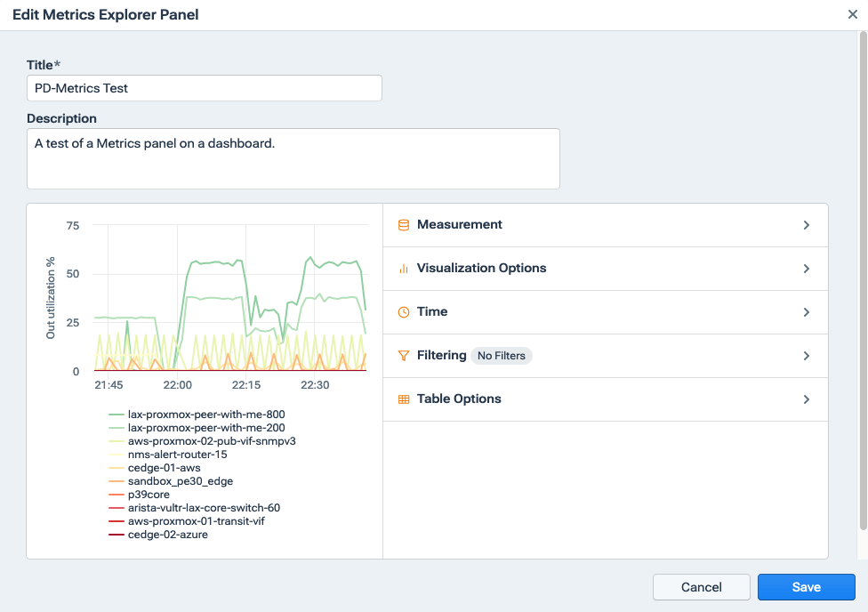Click the bar chart icon beside Visualization Options
Viewport: 868px width, 612px height.
pyautogui.click(x=402, y=269)
